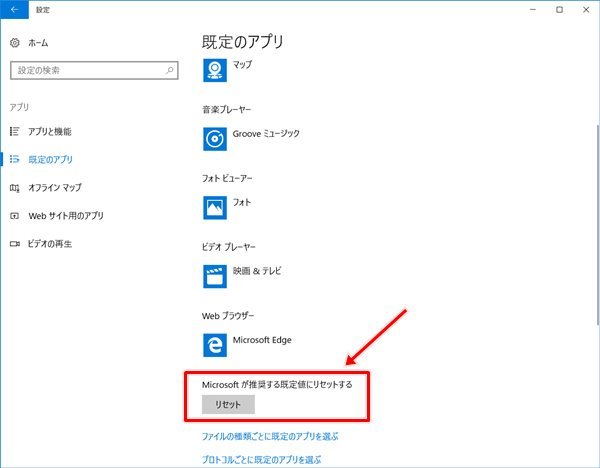Change default music player Groove ミュージック
This screenshot has width=600, height=468.
tap(251, 139)
